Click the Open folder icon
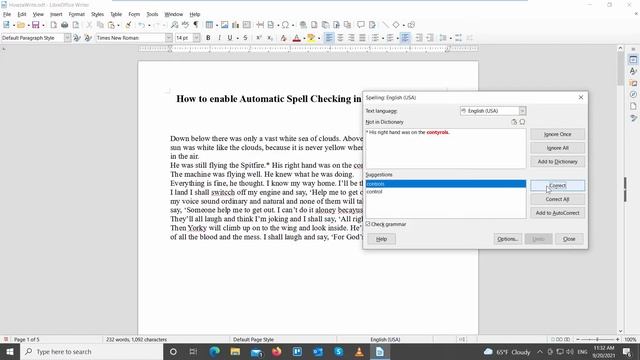Viewport: 640px width, 360px height. point(20,25)
